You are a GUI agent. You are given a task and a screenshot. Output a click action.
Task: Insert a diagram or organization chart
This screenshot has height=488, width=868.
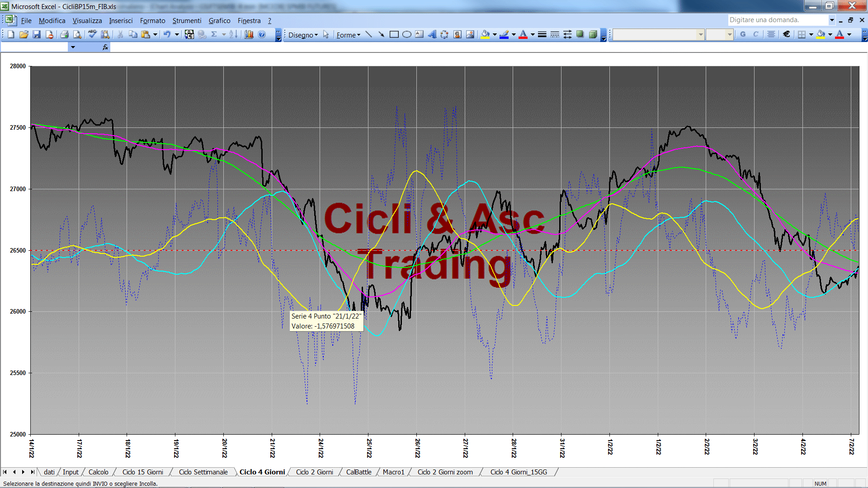445,34
